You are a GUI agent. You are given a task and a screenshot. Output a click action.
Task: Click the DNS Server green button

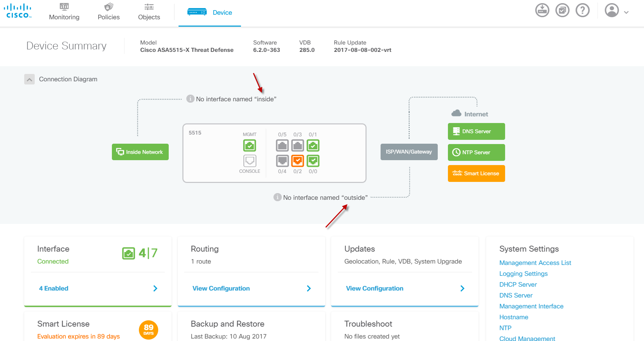pos(476,131)
